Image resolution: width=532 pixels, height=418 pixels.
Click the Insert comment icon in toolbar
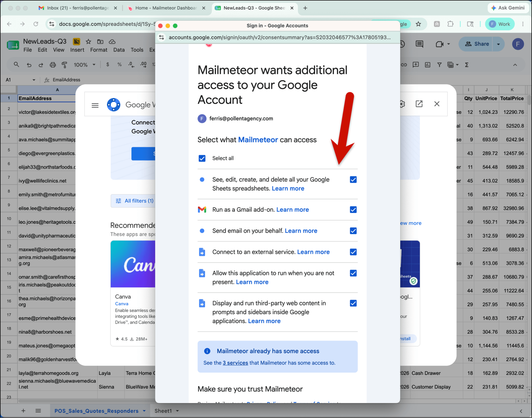point(416,65)
